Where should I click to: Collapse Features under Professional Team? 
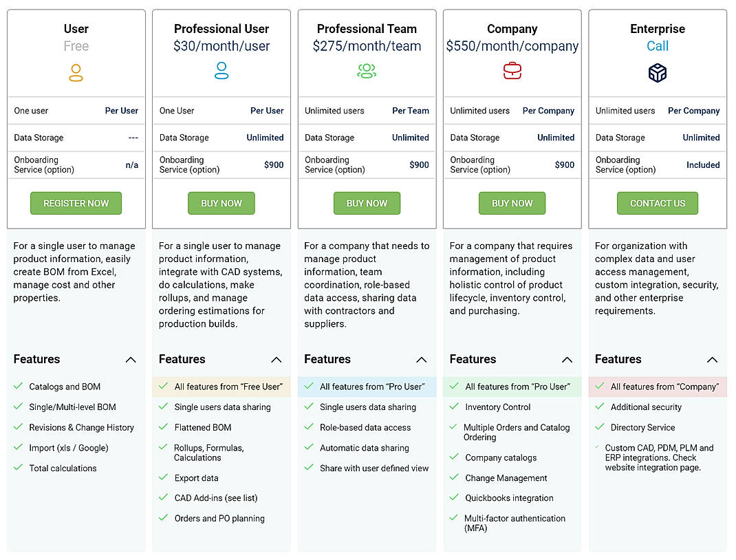point(422,359)
